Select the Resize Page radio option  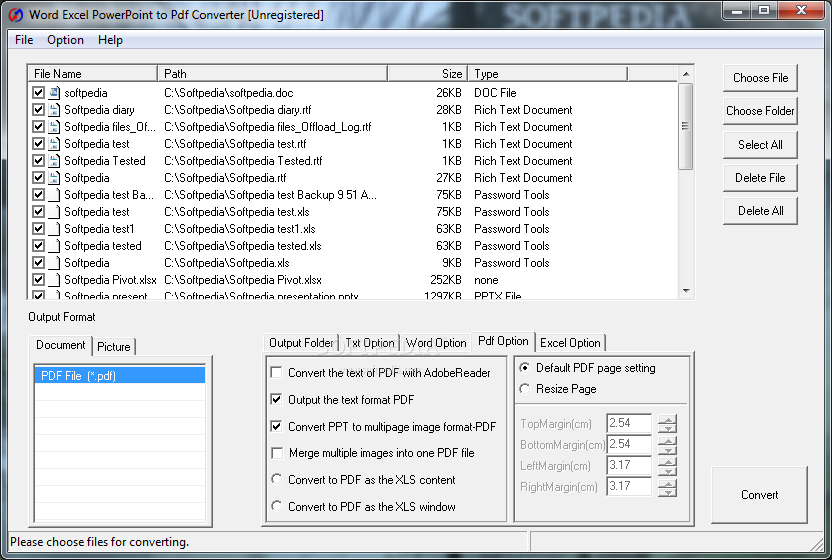(x=524, y=389)
